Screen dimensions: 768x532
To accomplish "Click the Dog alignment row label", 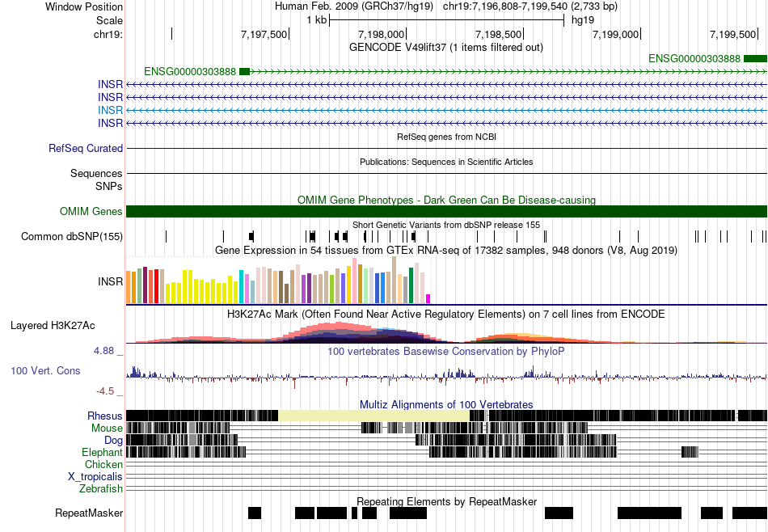I will 114,441.
